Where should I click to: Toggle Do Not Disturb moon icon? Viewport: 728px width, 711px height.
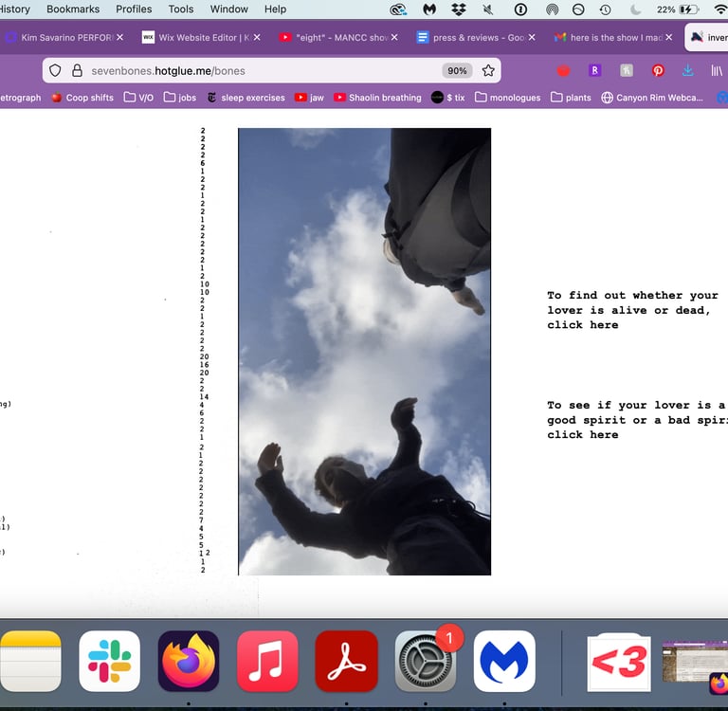point(636,9)
